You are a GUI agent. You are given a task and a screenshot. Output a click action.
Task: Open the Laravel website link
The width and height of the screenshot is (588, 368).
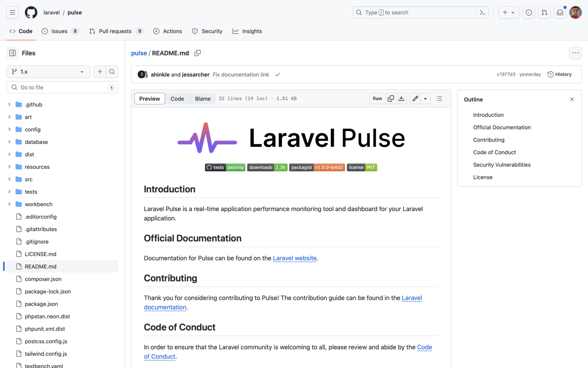point(295,258)
